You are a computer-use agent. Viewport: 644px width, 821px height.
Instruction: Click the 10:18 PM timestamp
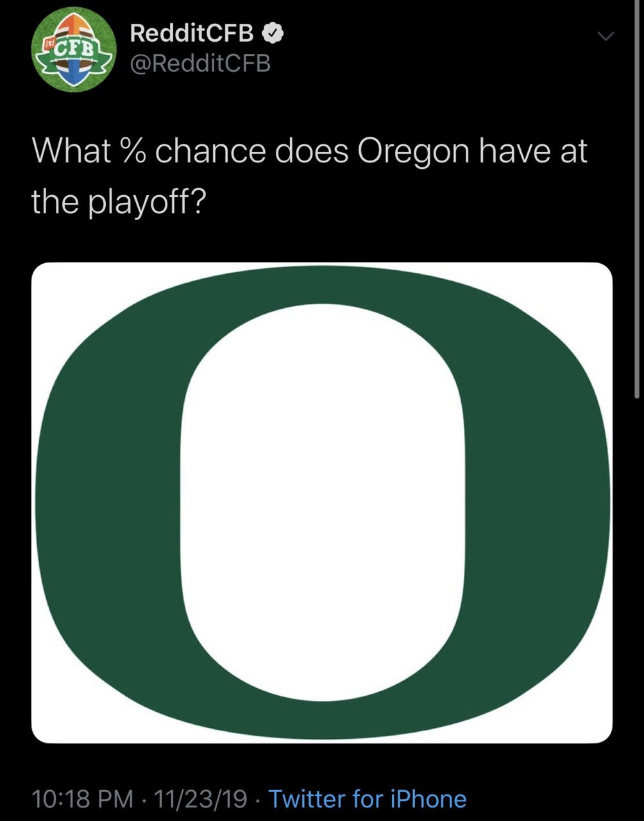click(x=83, y=799)
